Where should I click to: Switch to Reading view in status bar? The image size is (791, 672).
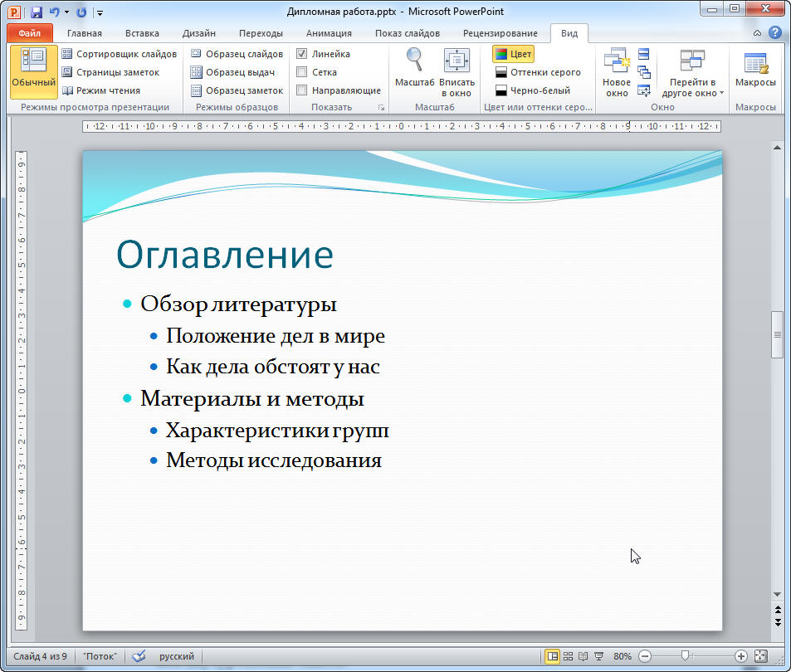583,656
